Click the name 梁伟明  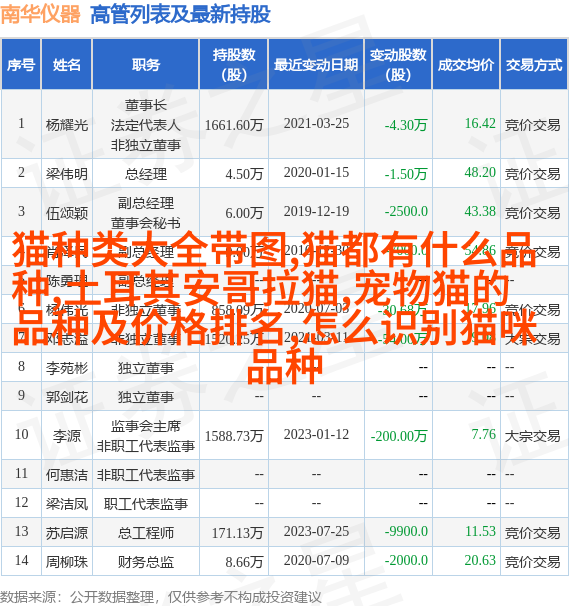coord(67,174)
